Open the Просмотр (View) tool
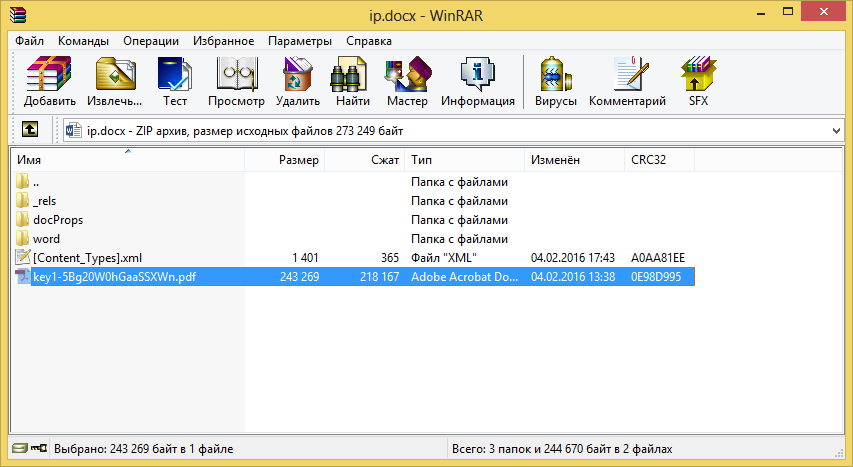 (236, 75)
